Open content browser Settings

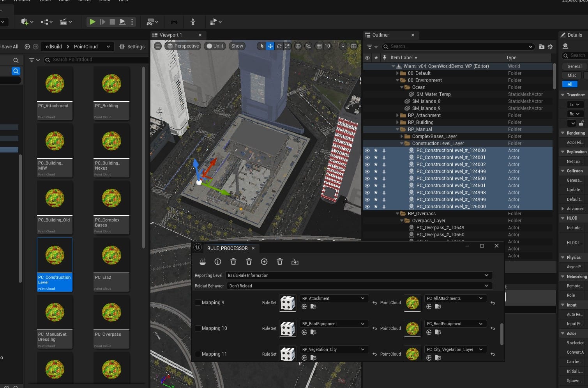pyautogui.click(x=132, y=47)
